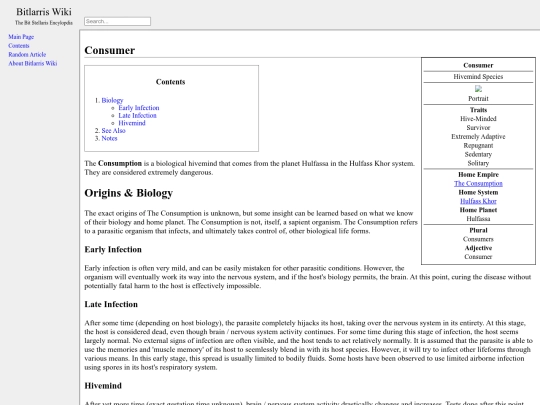Open The Consumption home empire link
This screenshot has height=405, width=540.
coord(478,184)
